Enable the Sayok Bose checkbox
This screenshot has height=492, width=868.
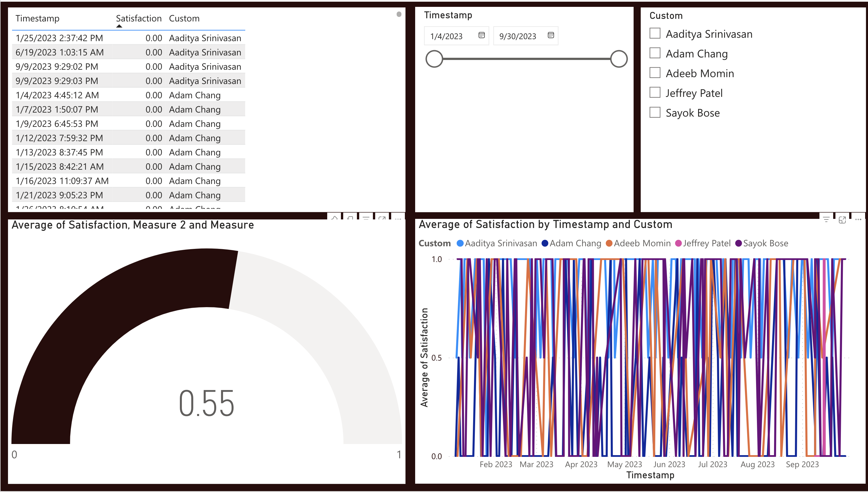(655, 112)
